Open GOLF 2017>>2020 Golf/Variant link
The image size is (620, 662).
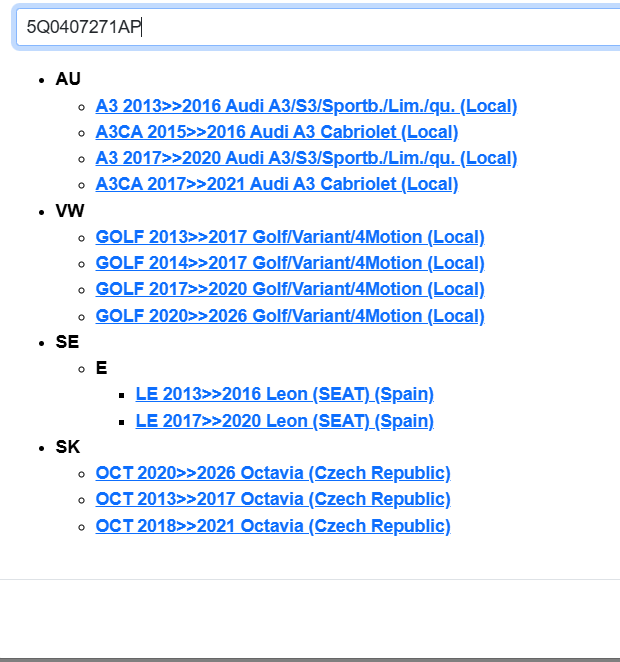[290, 289]
